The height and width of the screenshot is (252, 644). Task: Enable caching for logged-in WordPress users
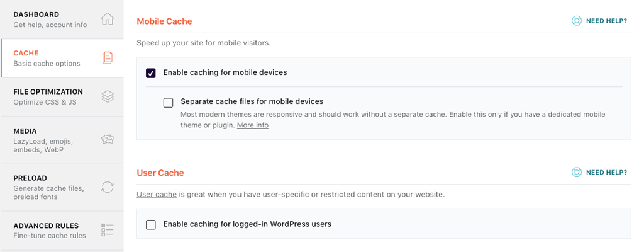[x=151, y=224]
